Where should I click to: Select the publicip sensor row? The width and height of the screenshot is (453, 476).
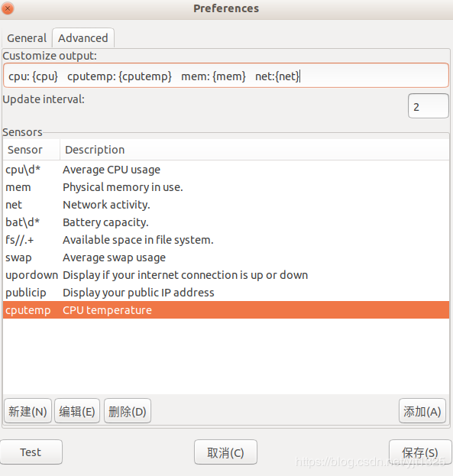[x=226, y=293]
